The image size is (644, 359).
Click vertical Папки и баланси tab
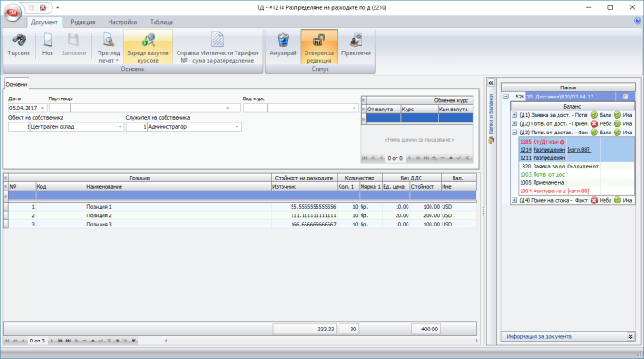click(x=490, y=114)
